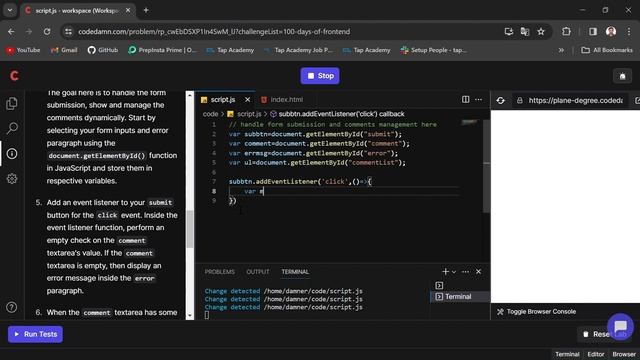Click the code minimap preview

[x=470, y=122]
